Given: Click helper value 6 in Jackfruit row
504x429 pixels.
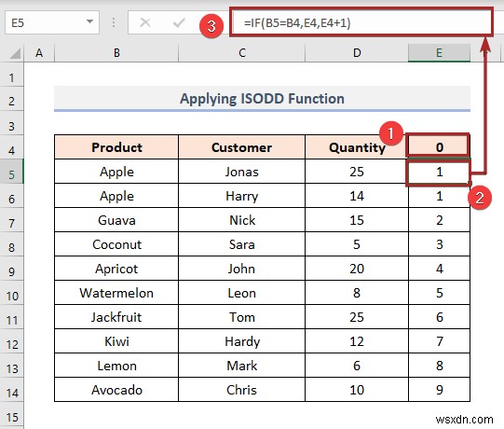Looking at the screenshot, I should point(439,317).
